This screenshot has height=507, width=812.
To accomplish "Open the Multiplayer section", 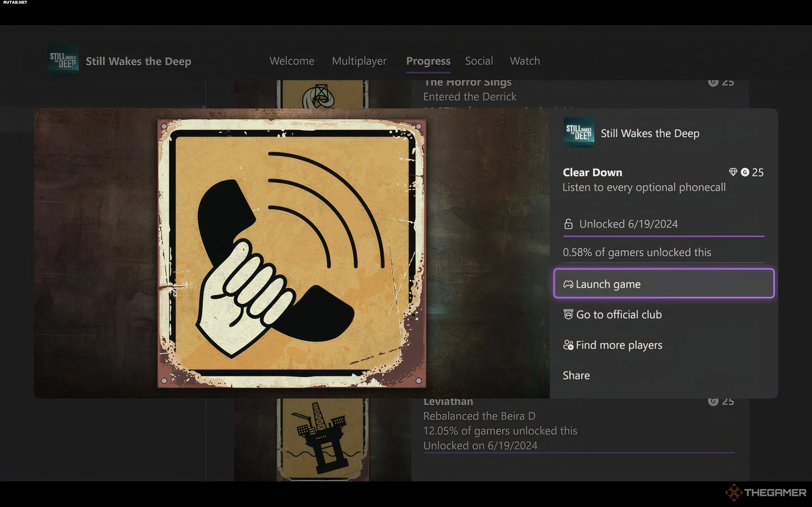I will pos(359,61).
